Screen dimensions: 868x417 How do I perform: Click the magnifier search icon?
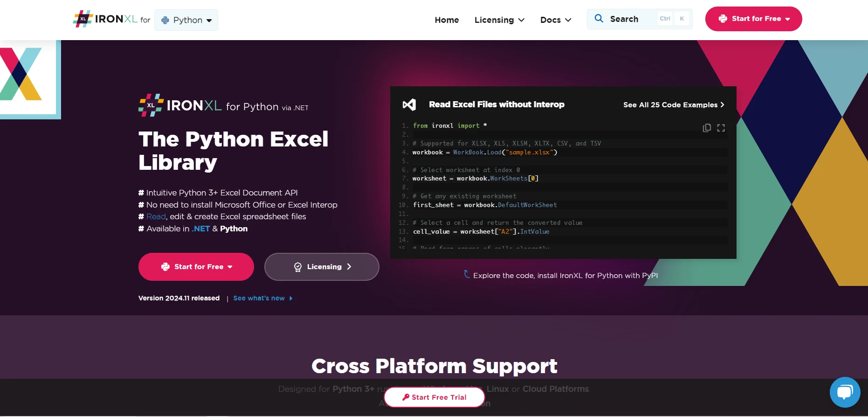(x=599, y=19)
